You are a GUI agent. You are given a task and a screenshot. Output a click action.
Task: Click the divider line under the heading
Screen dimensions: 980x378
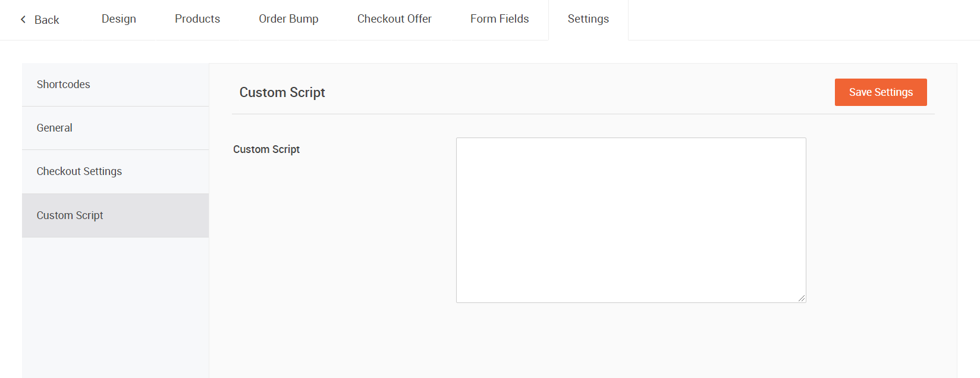pyautogui.click(x=583, y=114)
